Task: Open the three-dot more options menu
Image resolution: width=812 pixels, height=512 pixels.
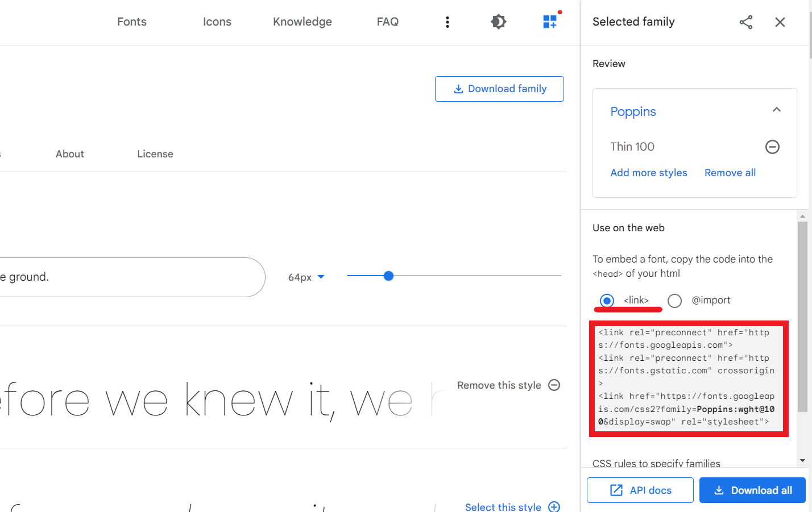Action: (448, 22)
